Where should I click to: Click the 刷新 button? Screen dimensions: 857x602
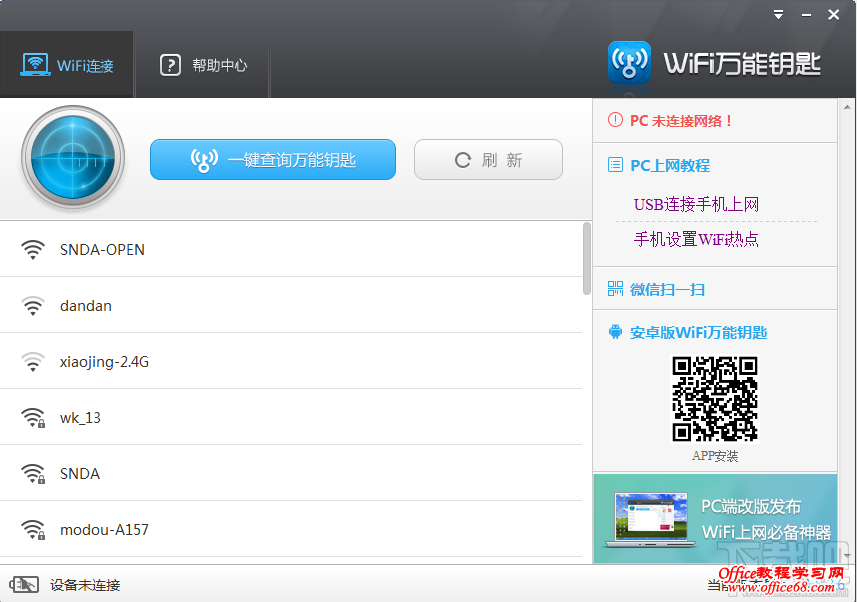(488, 159)
